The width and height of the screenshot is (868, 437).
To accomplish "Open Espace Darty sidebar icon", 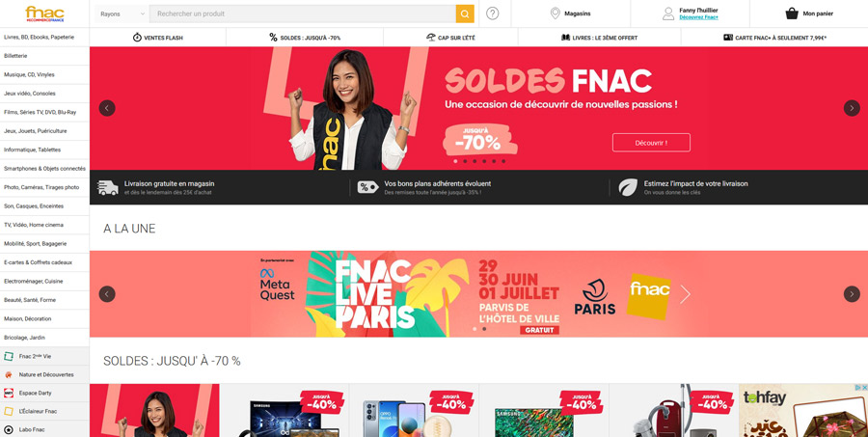I will pyautogui.click(x=9, y=393).
